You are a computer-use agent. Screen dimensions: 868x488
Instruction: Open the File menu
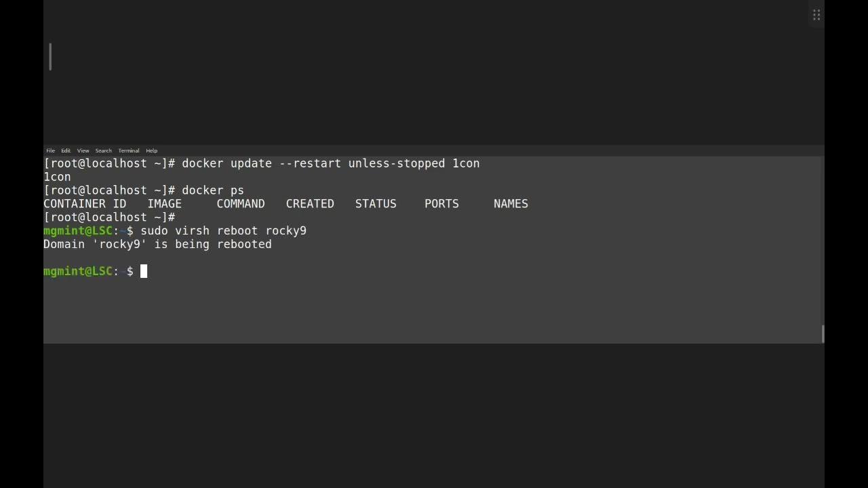[50, 150]
